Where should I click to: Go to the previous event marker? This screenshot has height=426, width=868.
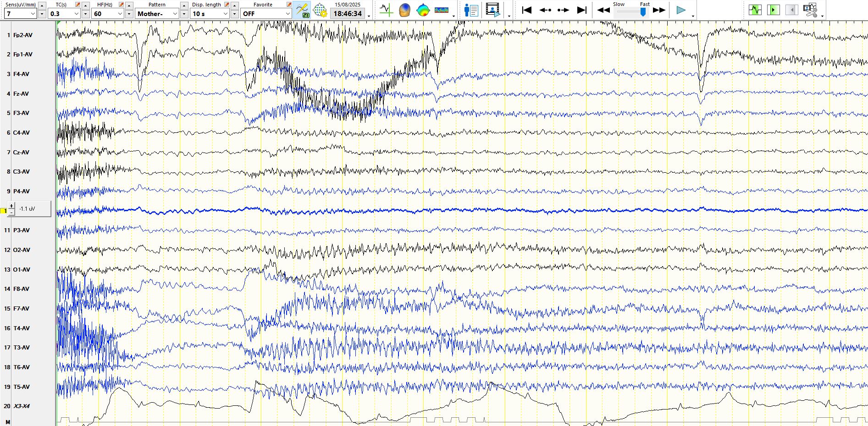tap(545, 10)
